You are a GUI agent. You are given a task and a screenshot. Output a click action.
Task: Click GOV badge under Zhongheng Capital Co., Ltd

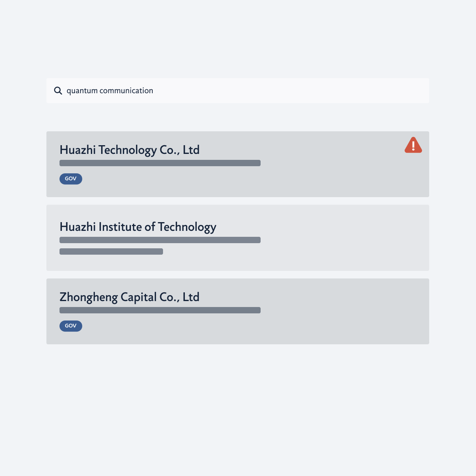71,326
